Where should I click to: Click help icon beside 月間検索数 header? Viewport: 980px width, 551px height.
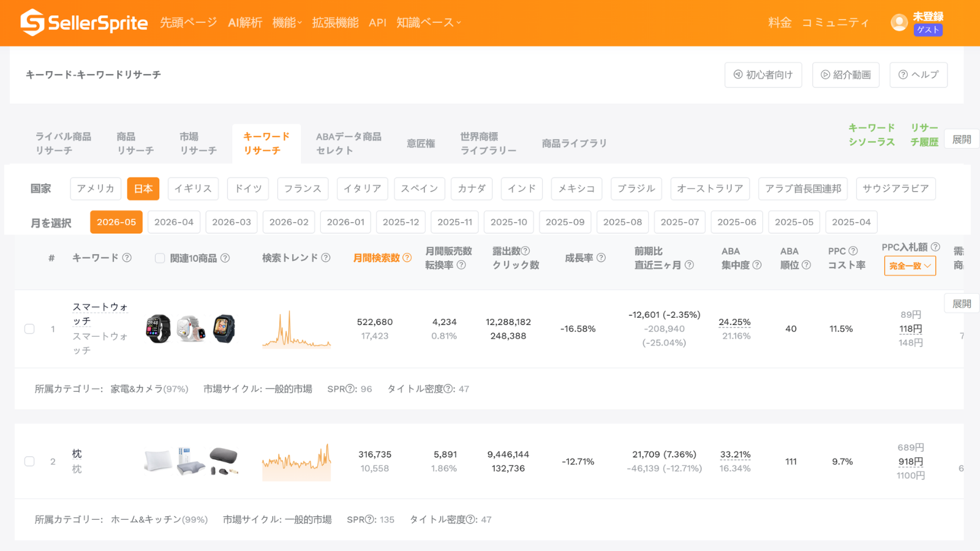coord(407,258)
